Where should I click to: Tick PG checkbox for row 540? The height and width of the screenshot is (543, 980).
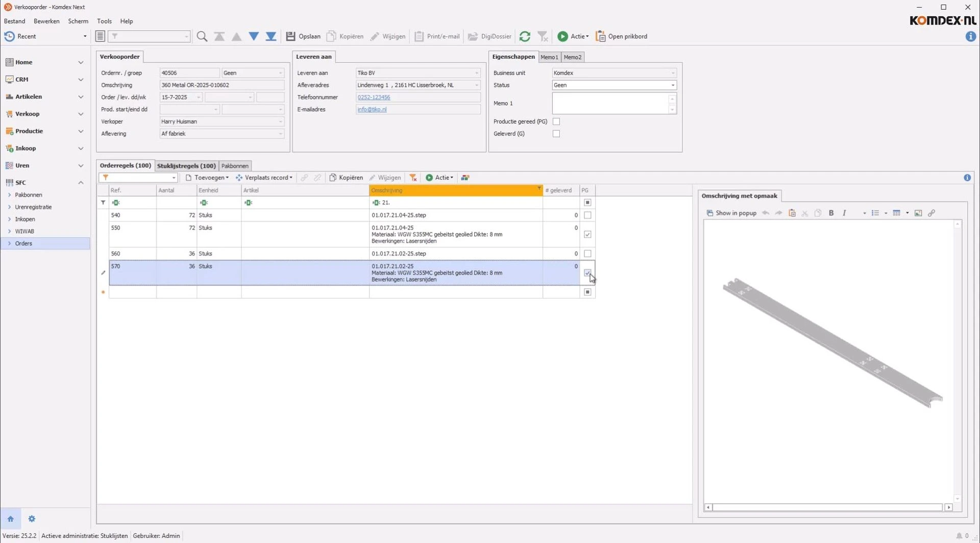click(587, 216)
